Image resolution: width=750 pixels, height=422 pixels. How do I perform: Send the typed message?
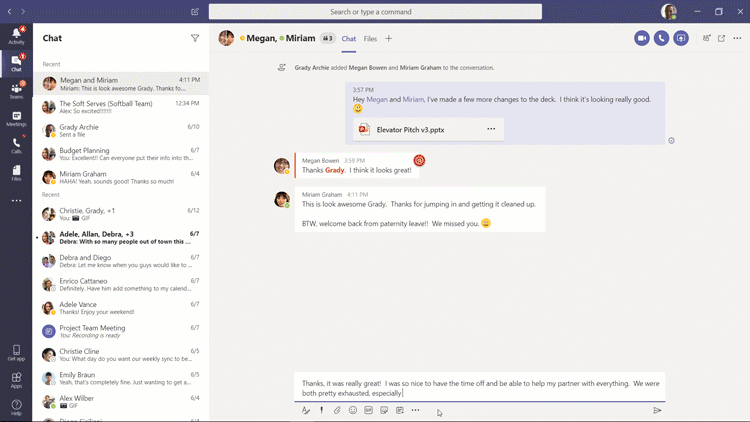coord(657,410)
